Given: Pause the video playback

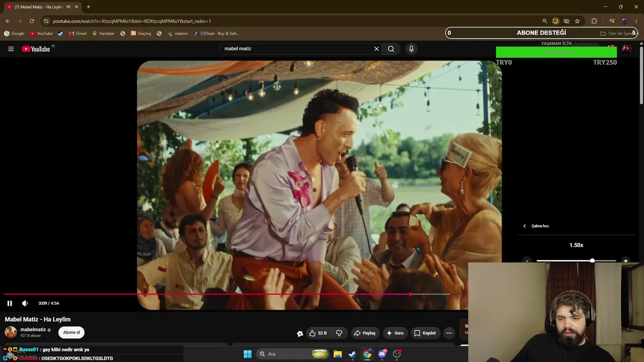Looking at the screenshot, I should tap(10, 303).
